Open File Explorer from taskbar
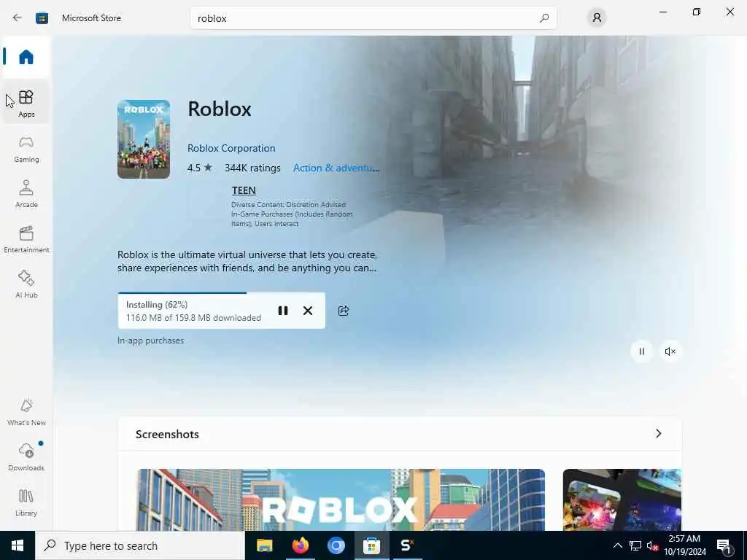The width and height of the screenshot is (747, 560). (264, 545)
